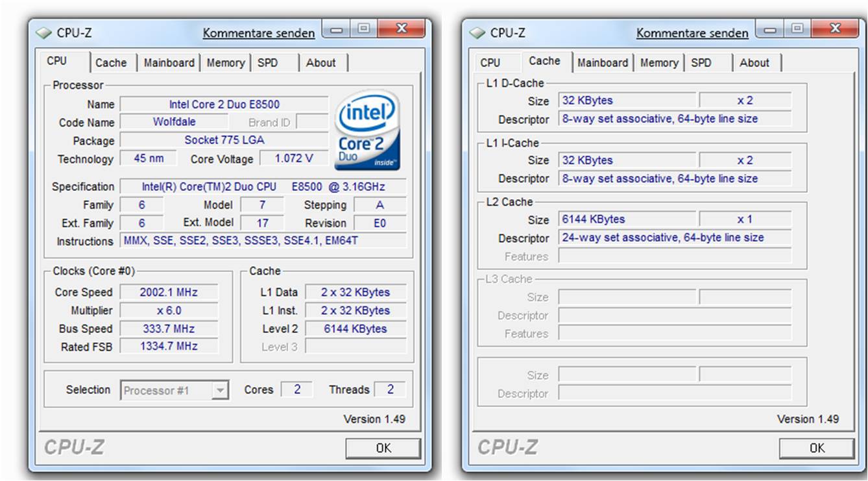Open Memory tab in right window

point(659,63)
